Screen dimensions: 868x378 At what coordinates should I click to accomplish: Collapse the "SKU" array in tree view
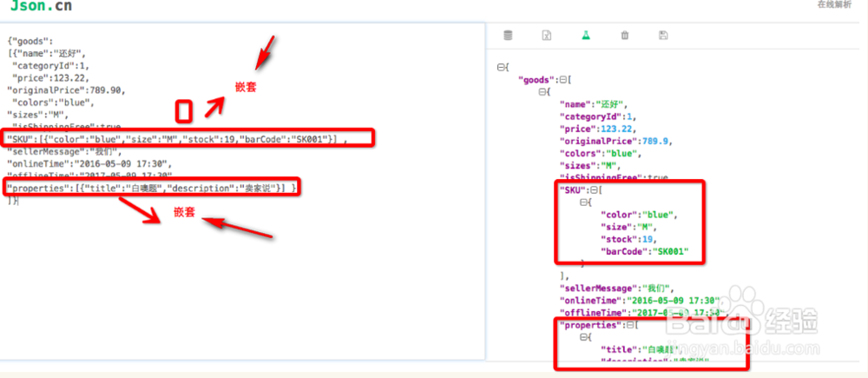(594, 190)
